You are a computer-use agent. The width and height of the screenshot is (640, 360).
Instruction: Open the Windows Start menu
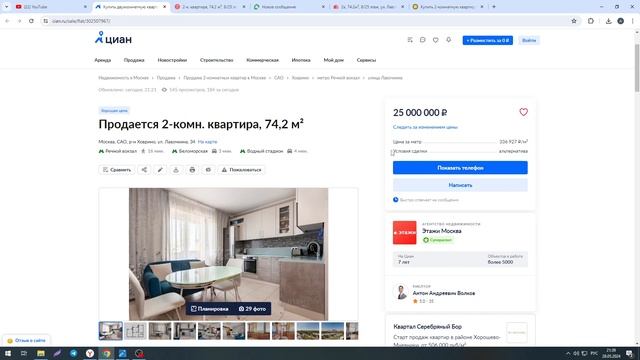point(8,353)
